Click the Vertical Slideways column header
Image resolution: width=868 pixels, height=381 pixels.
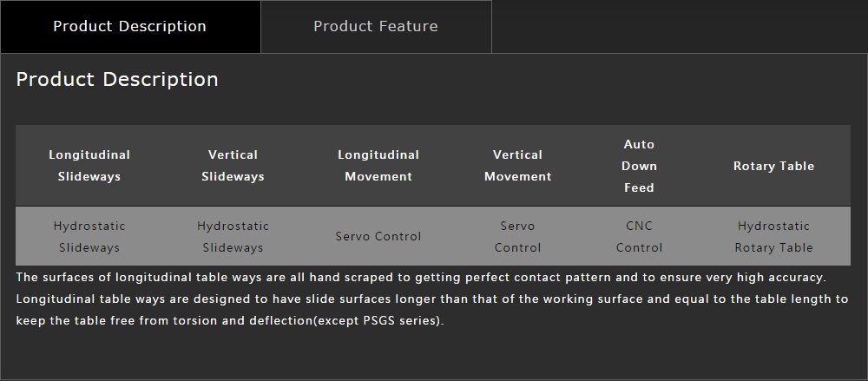[x=233, y=166]
